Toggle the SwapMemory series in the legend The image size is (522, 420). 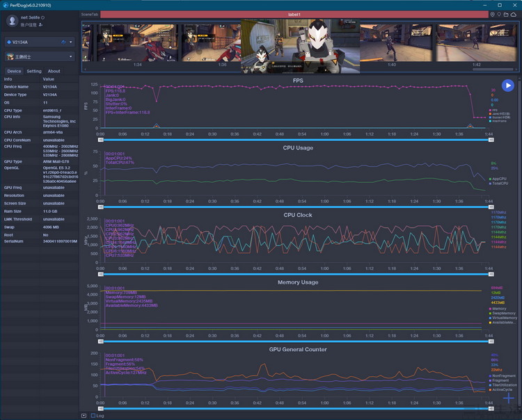coord(502,313)
